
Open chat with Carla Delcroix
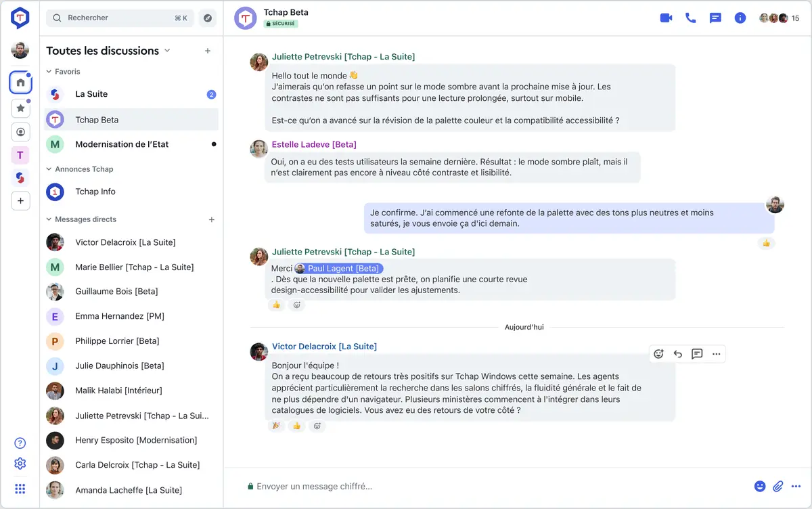tap(131, 465)
